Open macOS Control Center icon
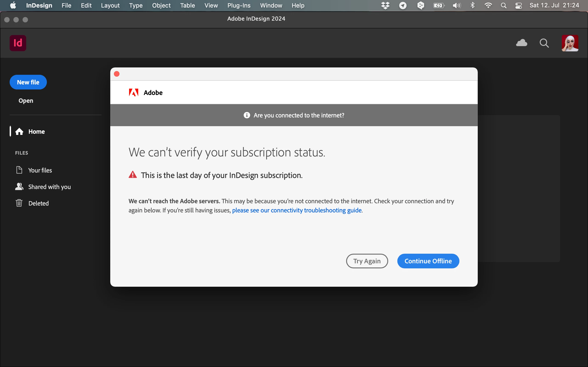This screenshot has height=367, width=588. tap(518, 5)
